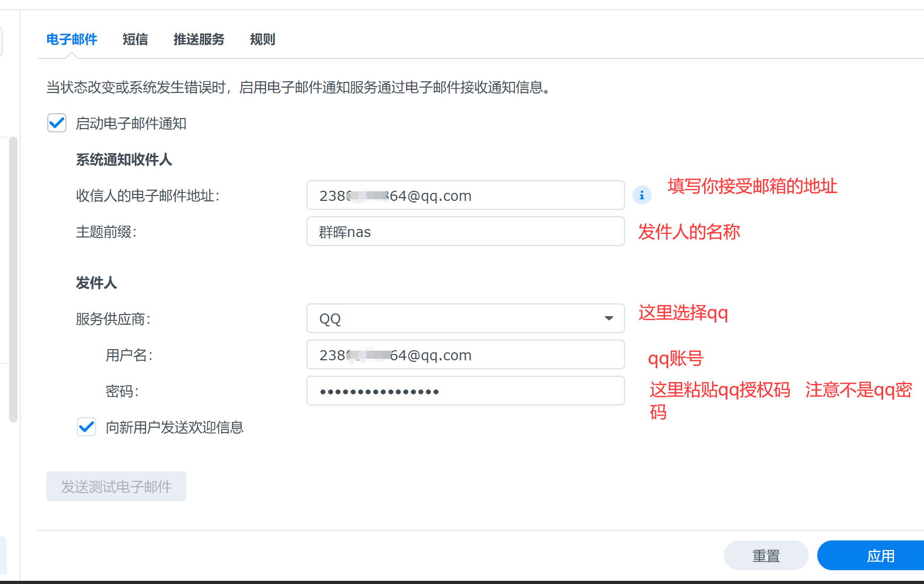Screen dimensions: 924x584
Task: Toggle 向新用户发送欢迎信息 checkbox
Action: coord(87,427)
